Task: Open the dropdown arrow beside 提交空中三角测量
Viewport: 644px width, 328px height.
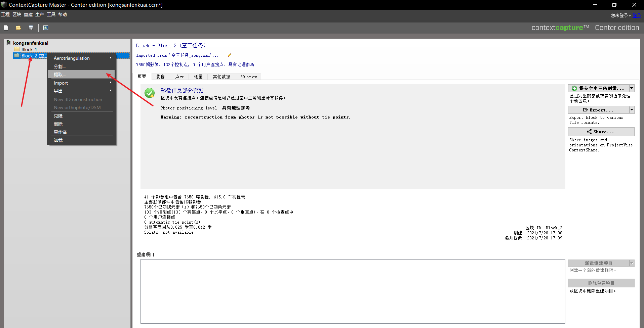Action: point(632,88)
